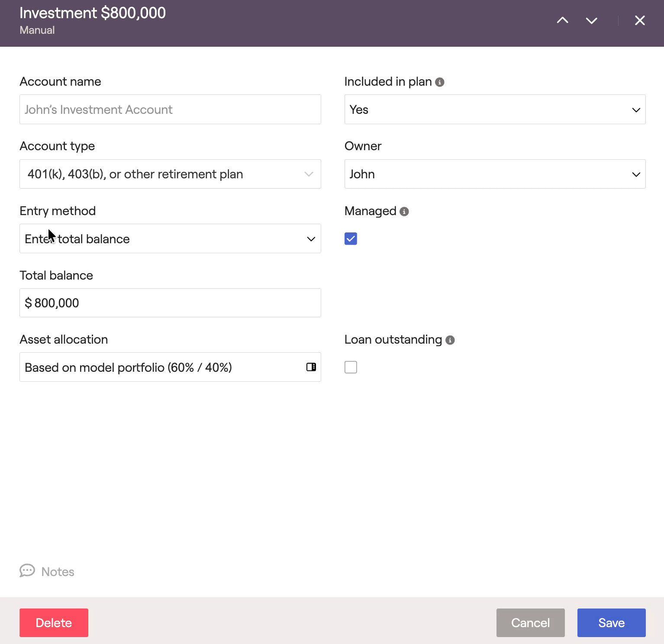This screenshot has width=664, height=644.
Task: Click info icon next to Included in plan
Action: [x=439, y=82]
